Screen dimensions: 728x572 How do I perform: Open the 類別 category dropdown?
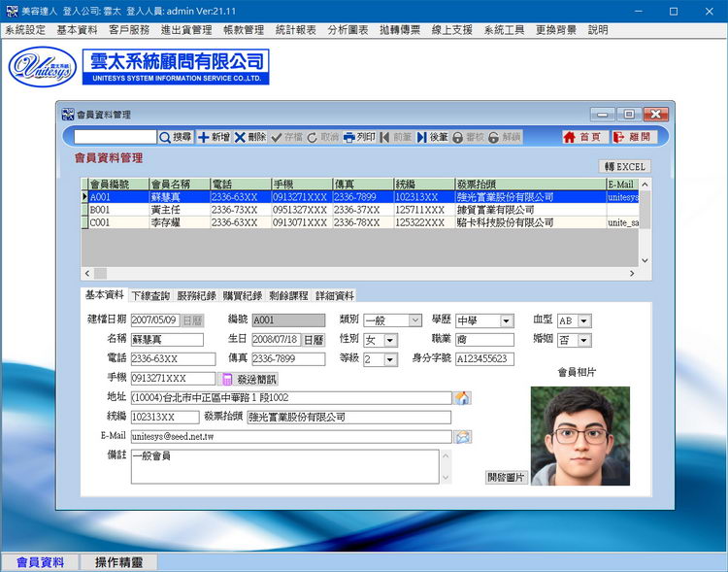(414, 320)
